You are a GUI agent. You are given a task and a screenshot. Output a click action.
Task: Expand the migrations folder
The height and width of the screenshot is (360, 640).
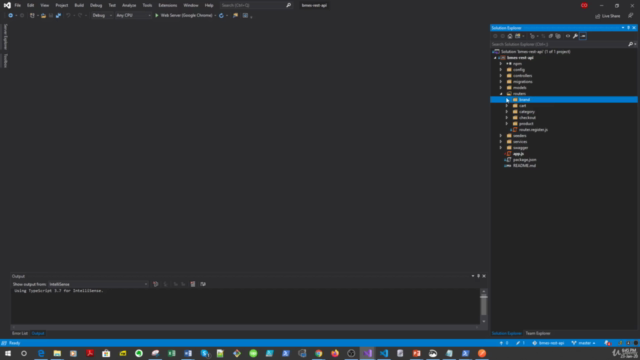(501, 82)
